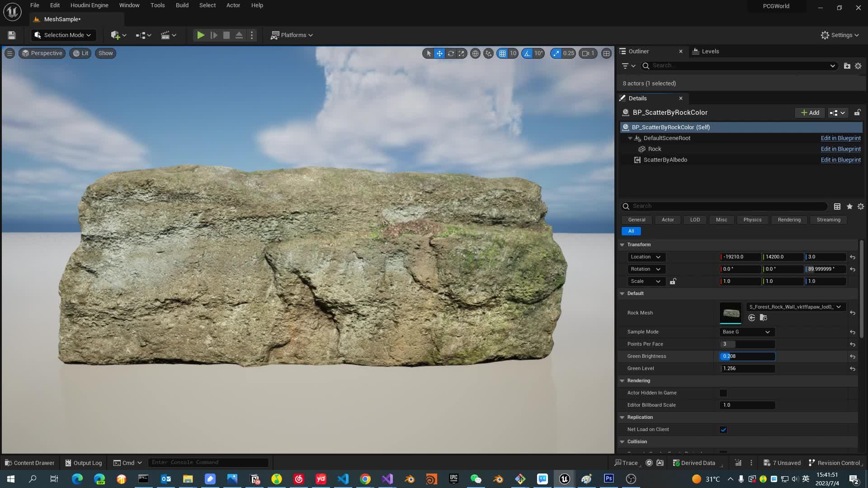Browse to Rock Mesh in Content Browser
This screenshot has width=868, height=488.
coord(764,318)
